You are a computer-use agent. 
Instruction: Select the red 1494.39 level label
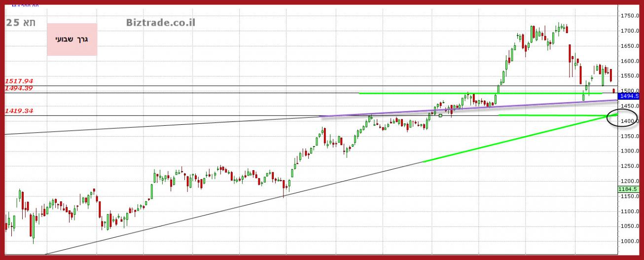pos(19,88)
